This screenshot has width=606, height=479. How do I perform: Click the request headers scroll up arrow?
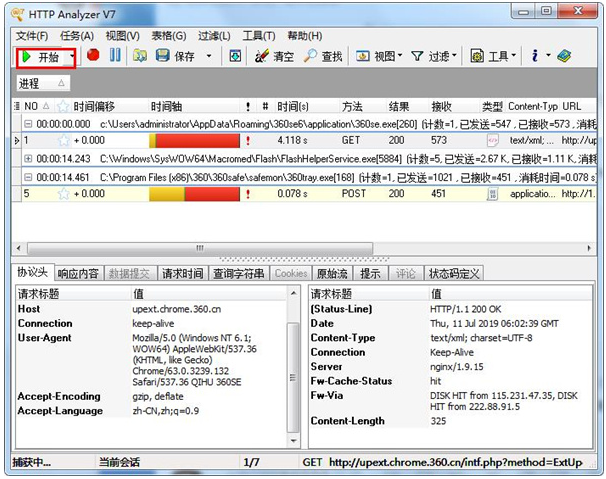[x=294, y=293]
